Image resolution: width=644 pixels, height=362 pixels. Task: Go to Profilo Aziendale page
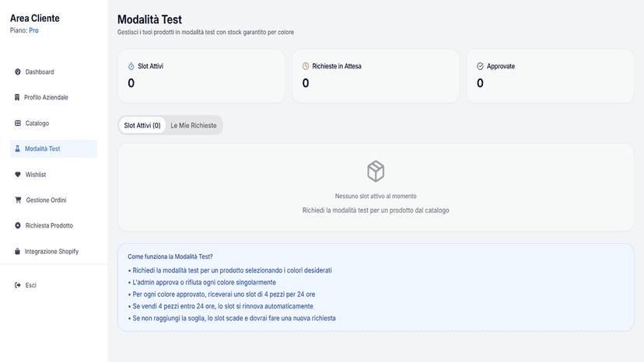[x=54, y=97]
